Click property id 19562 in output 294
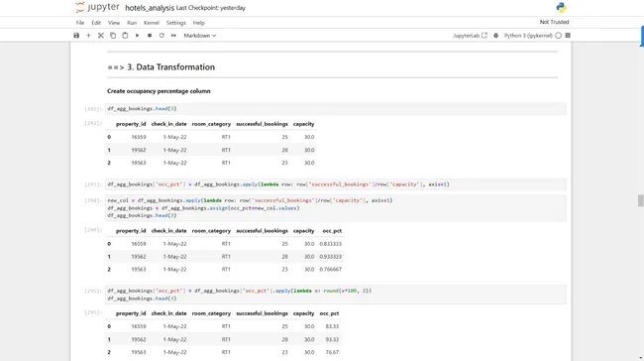The image size is (644, 361). click(139, 257)
